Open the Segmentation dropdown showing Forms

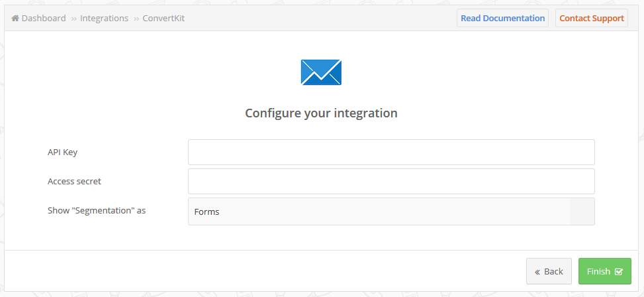pos(391,211)
